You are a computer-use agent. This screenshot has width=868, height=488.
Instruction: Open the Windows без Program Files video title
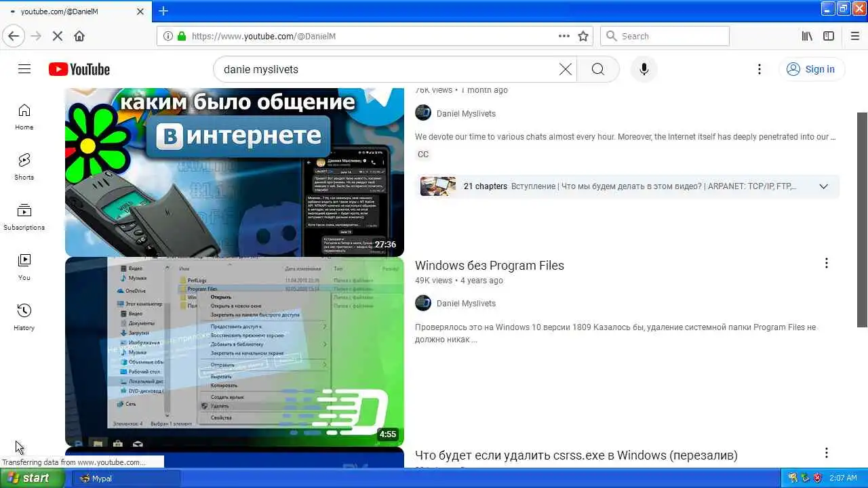pyautogui.click(x=490, y=266)
